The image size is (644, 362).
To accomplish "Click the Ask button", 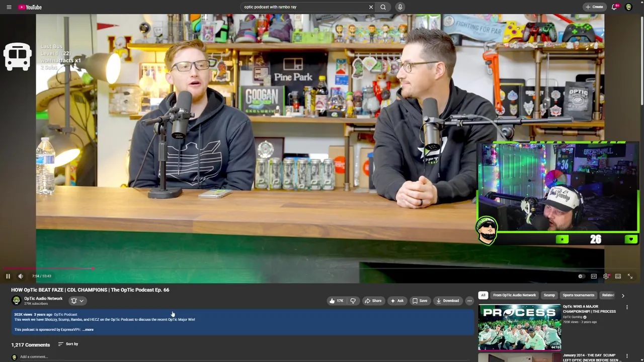I will coord(396,301).
